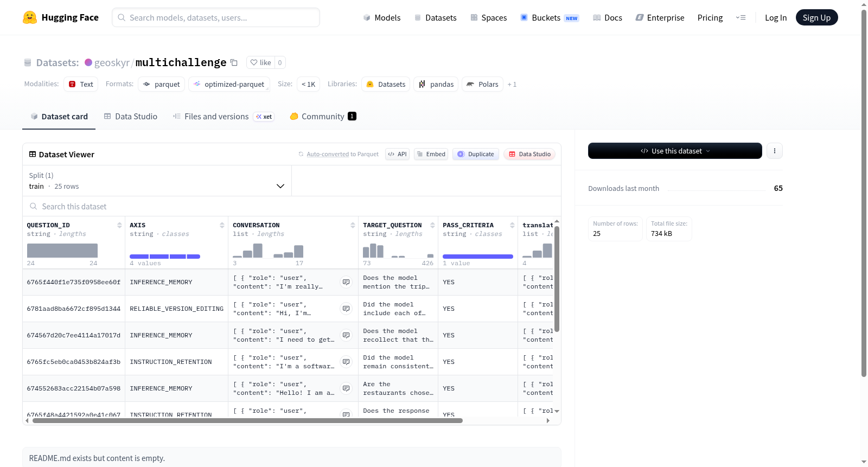Open the Files and versions tab
Image resolution: width=868 pixels, height=467 pixels.
coord(224,116)
